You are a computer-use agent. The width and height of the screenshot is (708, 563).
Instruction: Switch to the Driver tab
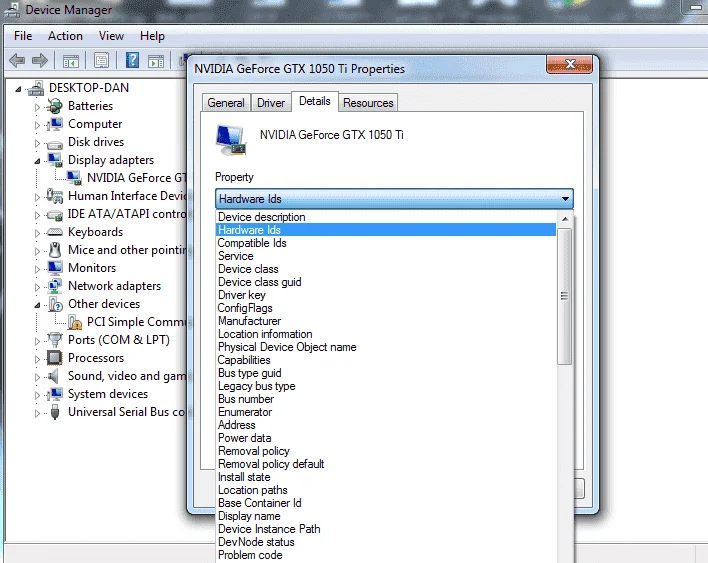pos(271,103)
